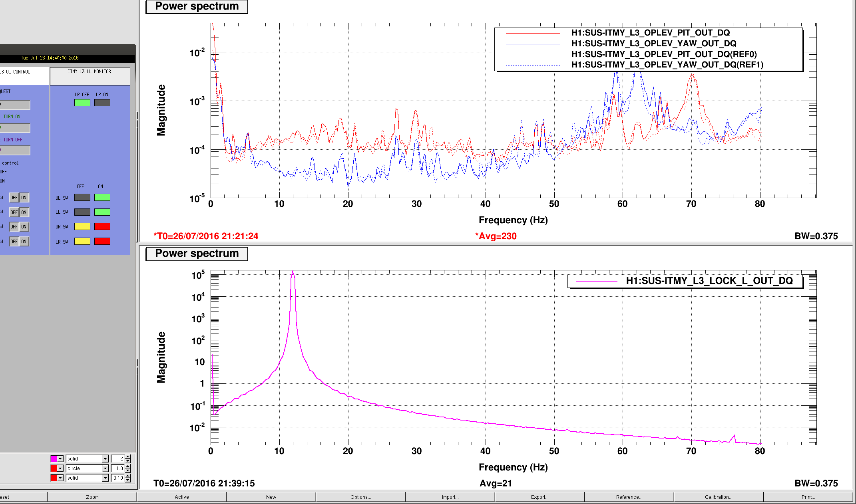Click the gray OFF lamp for LL SW
This screenshot has height=504, width=856.
pos(82,212)
